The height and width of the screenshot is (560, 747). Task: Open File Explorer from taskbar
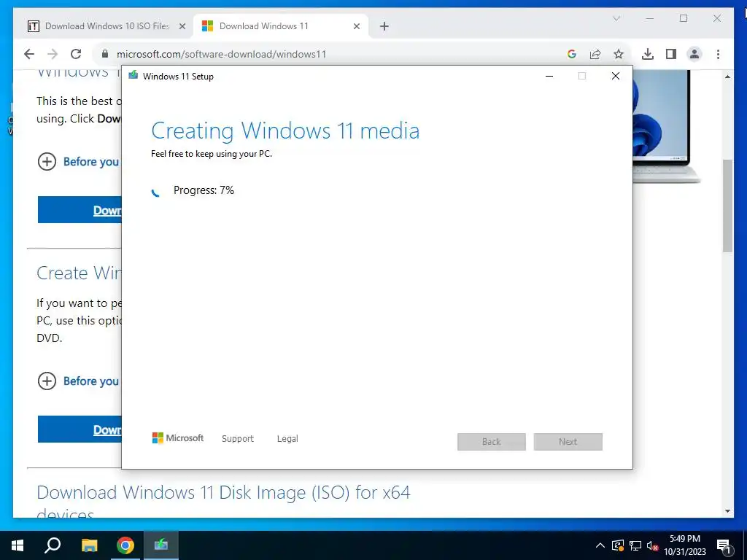(89, 545)
